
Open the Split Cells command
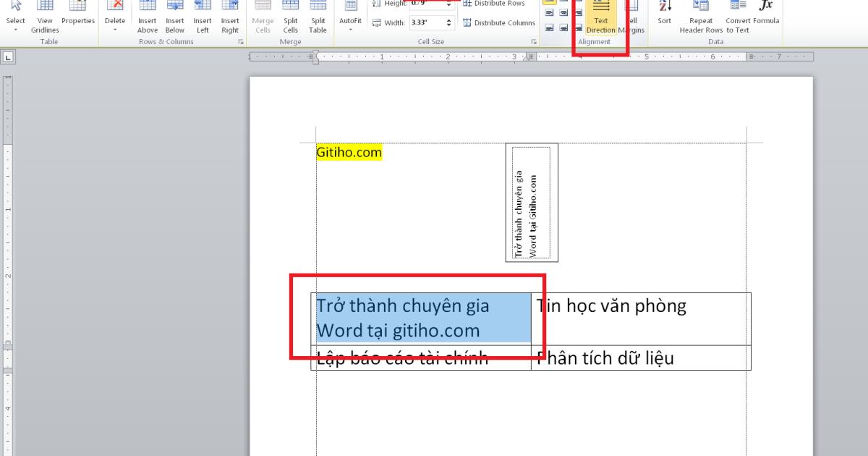click(x=290, y=17)
